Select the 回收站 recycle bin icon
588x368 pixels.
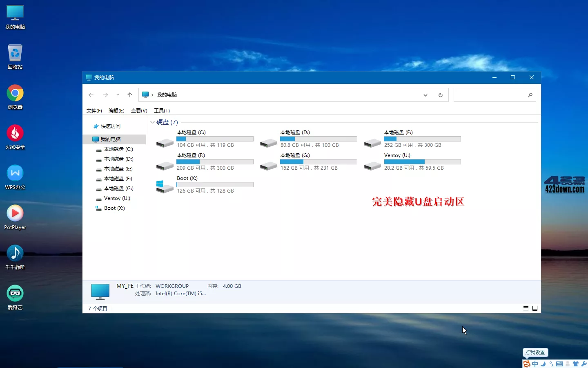click(x=15, y=54)
